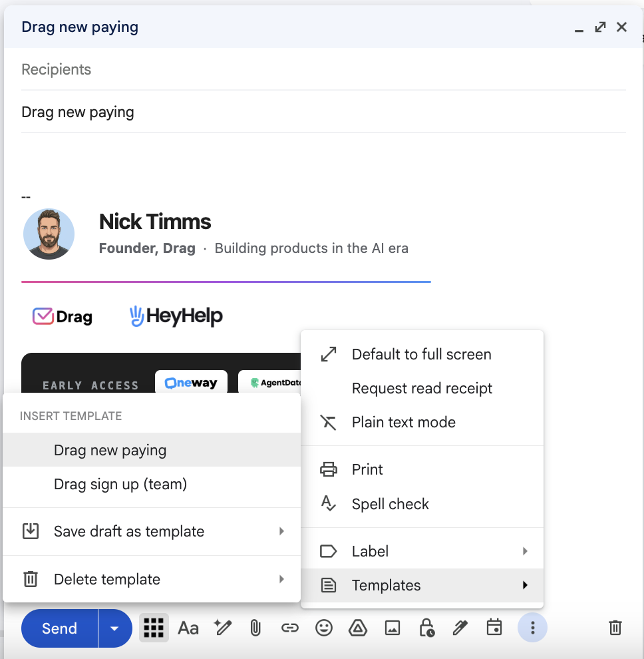Click the HeyHelp logo in signature
Image resolution: width=644 pixels, height=659 pixels.
176,316
